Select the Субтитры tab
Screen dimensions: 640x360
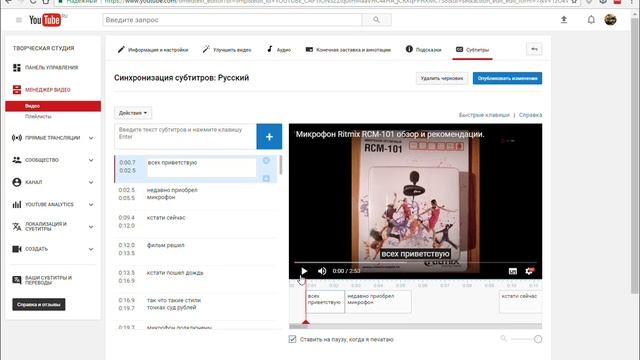point(472,50)
